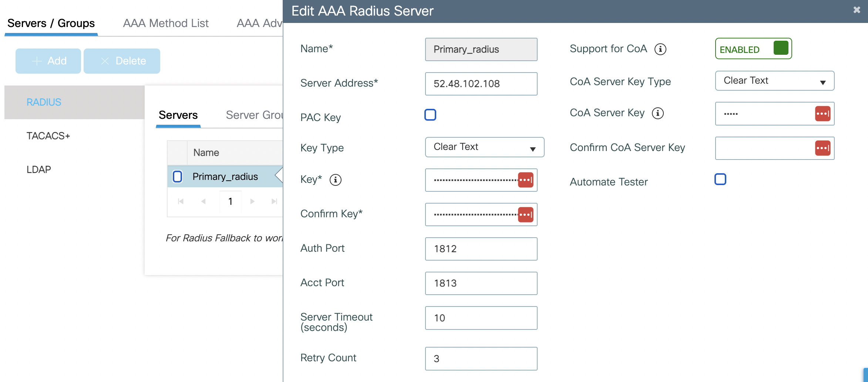Screen dimensions: 868x382
Task: Click the Name input field Primary_radius
Action: pyautogui.click(x=481, y=49)
